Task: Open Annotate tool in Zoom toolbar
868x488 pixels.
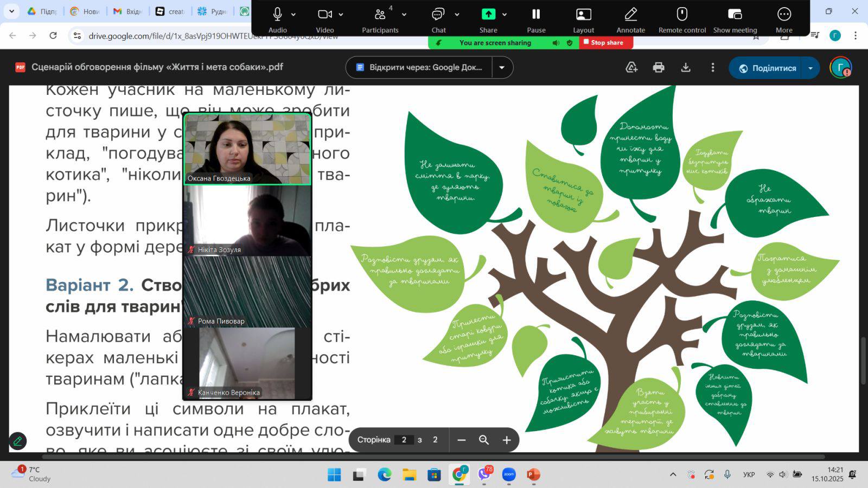Action: coord(630,20)
